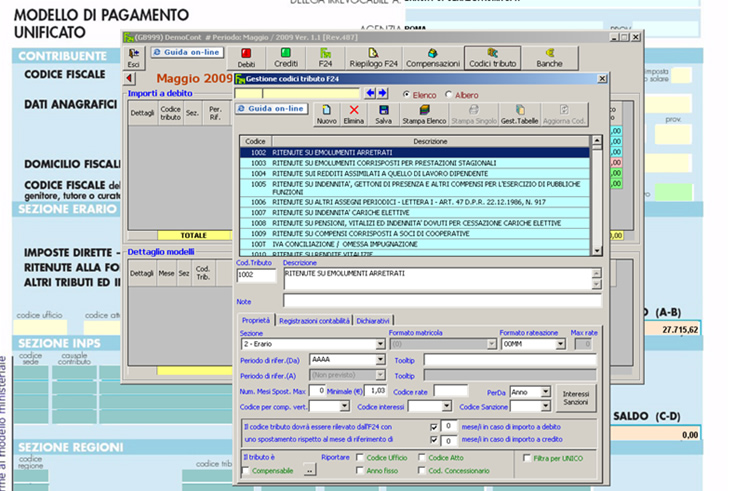This screenshot has width=747, height=491.
Task: Check the Compensabile checkbox
Action: click(247, 470)
